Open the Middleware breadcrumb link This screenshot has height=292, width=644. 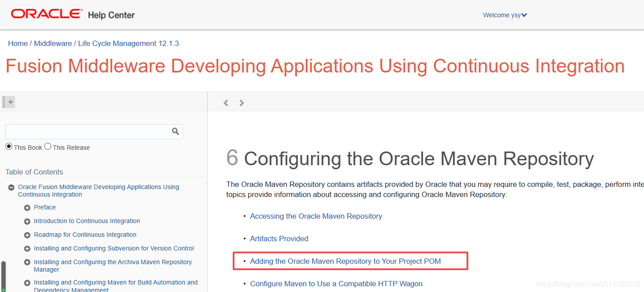53,43
